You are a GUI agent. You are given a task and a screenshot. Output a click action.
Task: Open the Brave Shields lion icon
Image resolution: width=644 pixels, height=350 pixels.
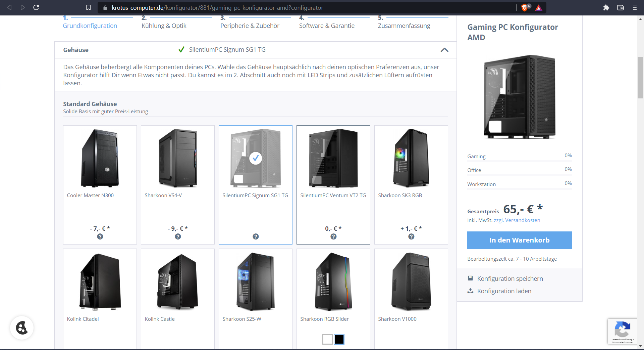pos(525,7)
